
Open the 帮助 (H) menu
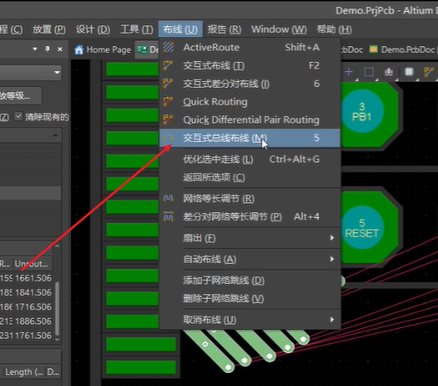(334, 30)
